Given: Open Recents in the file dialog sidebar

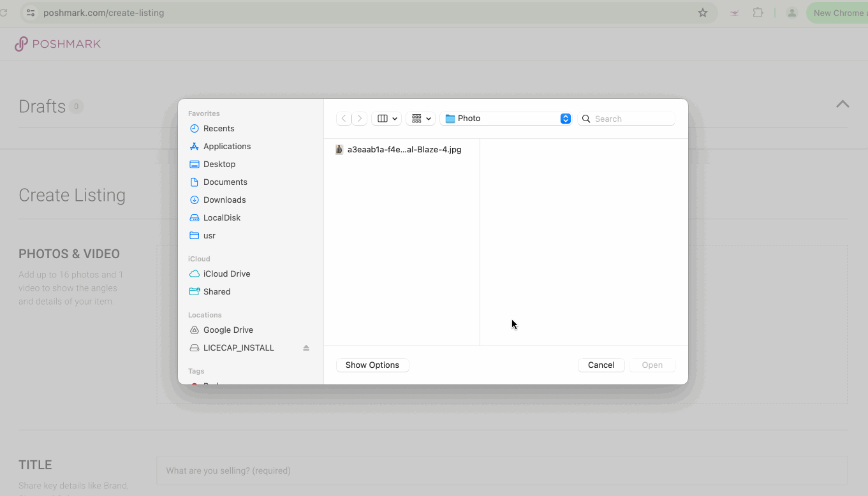Looking at the screenshot, I should click(x=219, y=128).
